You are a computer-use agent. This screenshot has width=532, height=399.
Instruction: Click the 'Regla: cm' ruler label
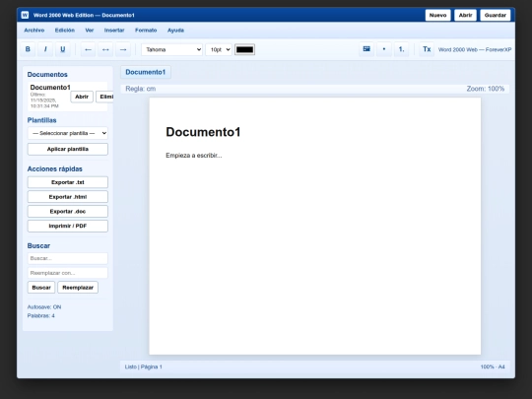[141, 89]
